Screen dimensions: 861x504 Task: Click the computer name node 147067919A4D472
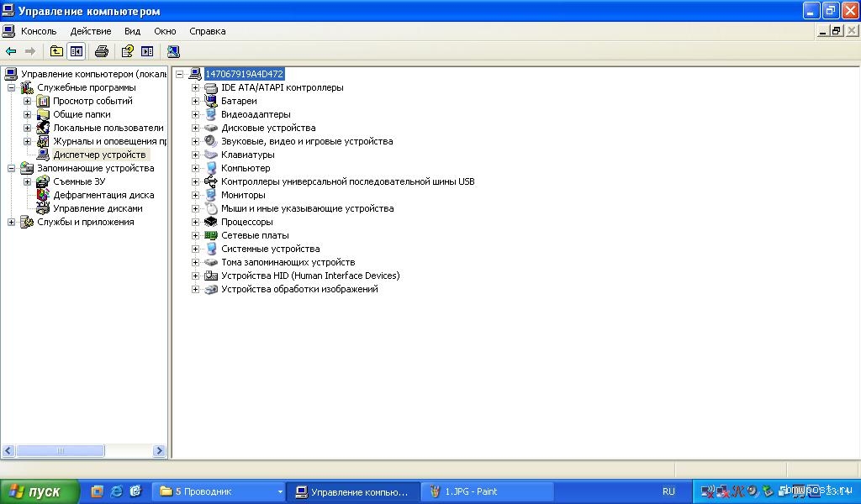[x=245, y=74]
